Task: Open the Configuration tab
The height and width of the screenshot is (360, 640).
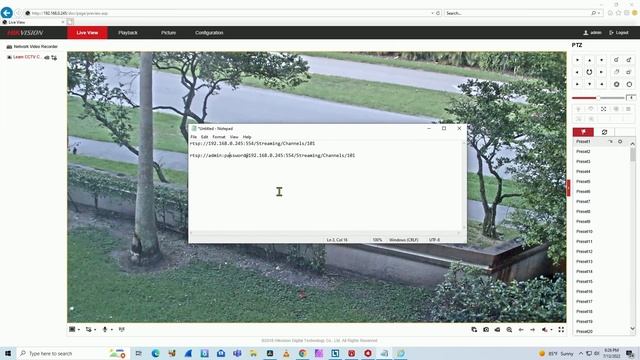Action: pyautogui.click(x=209, y=33)
